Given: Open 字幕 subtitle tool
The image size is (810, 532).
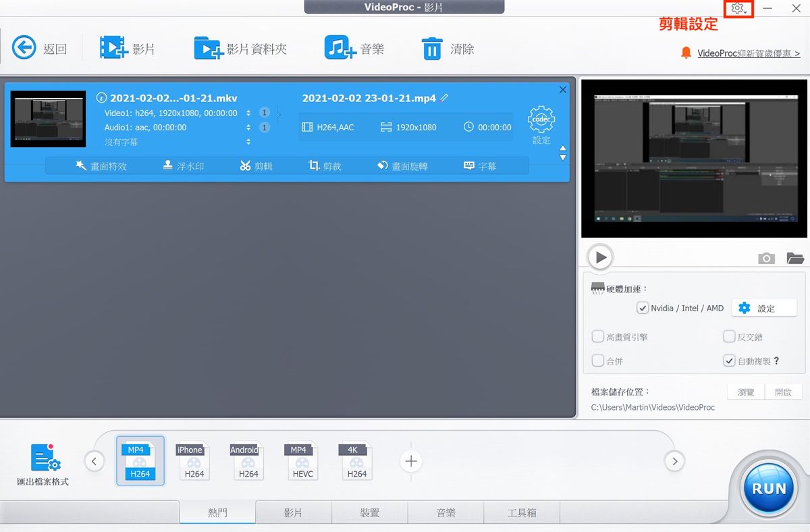Looking at the screenshot, I should 480,165.
